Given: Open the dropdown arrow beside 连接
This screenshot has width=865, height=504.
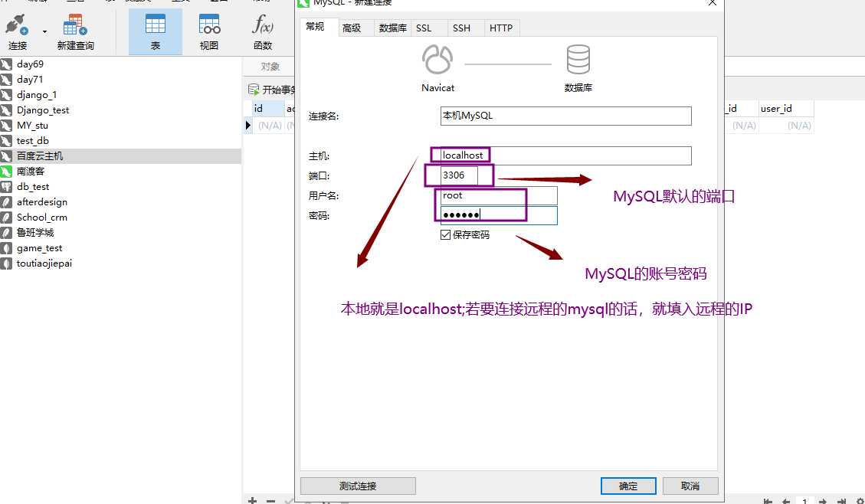Looking at the screenshot, I should pyautogui.click(x=44, y=32).
